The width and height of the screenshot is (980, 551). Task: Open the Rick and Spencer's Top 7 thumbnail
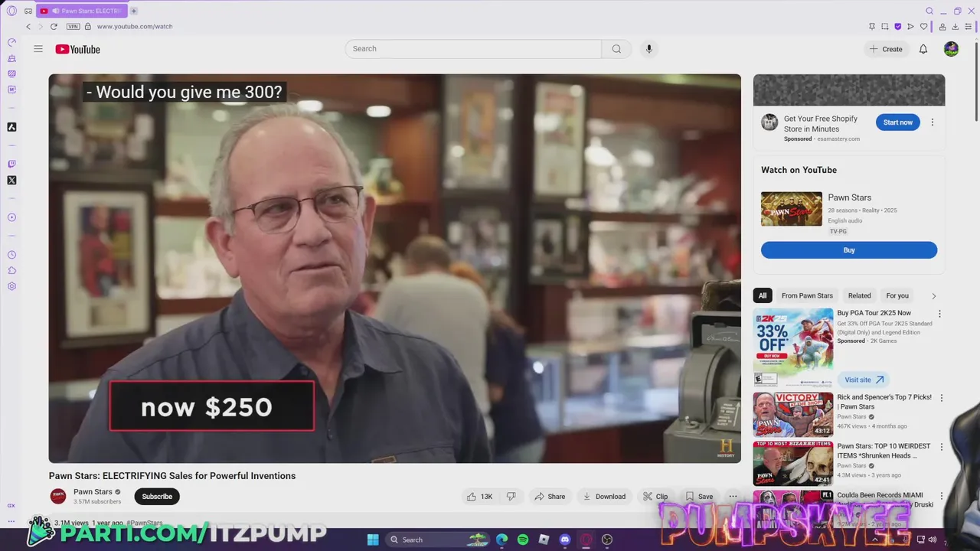(x=793, y=415)
